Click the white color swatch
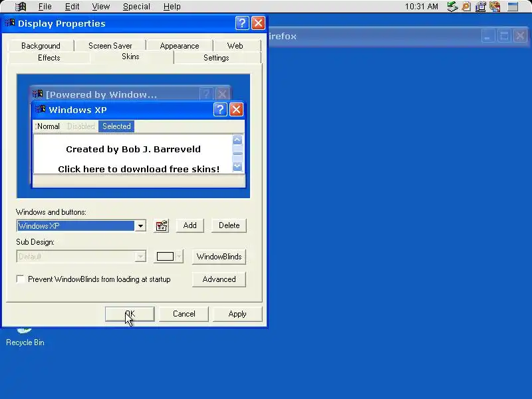This screenshot has height=399, width=532. click(165, 257)
